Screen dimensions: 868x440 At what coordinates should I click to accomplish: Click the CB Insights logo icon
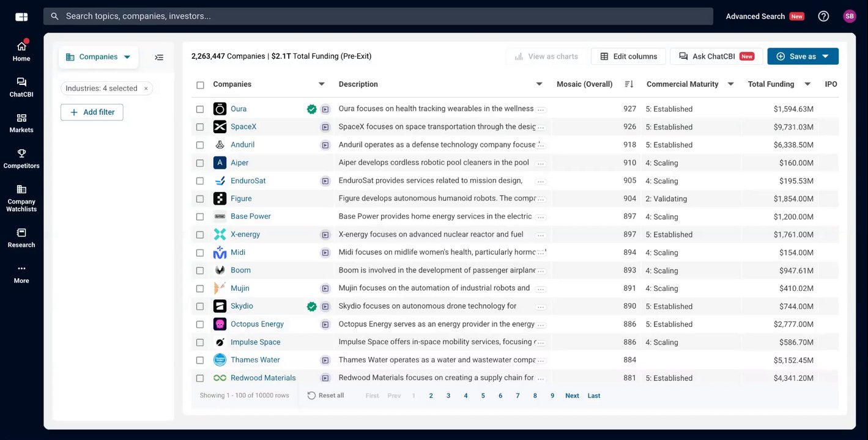point(21,16)
